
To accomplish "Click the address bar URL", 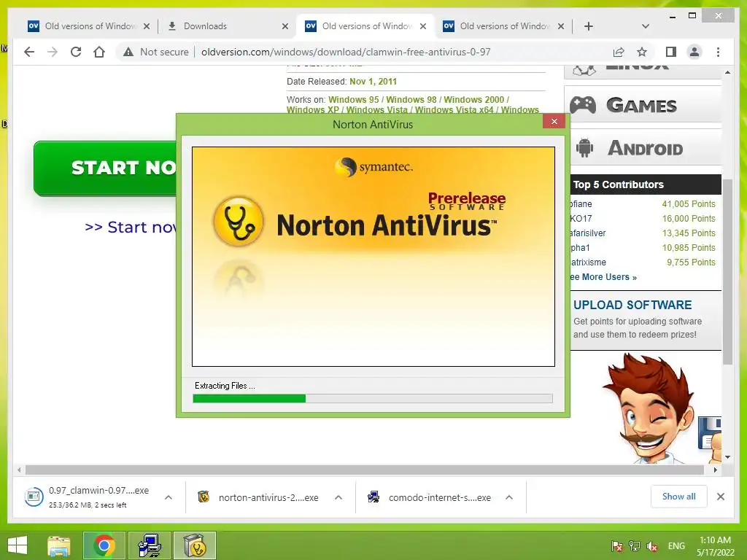I will coord(346,52).
